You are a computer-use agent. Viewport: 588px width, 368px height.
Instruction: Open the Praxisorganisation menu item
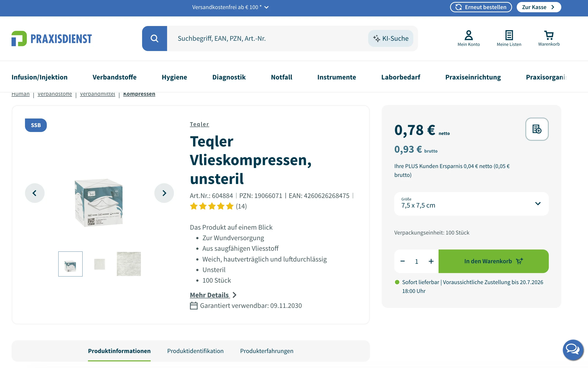click(x=546, y=77)
